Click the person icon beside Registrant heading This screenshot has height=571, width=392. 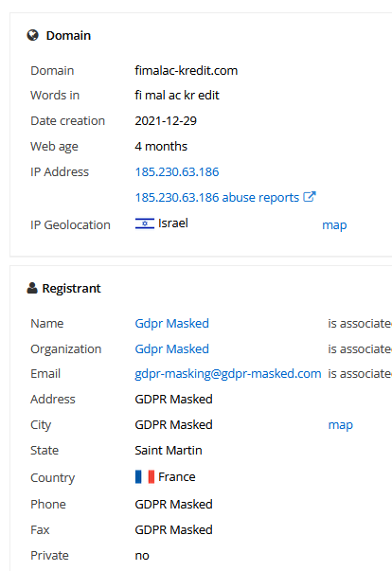click(x=32, y=288)
